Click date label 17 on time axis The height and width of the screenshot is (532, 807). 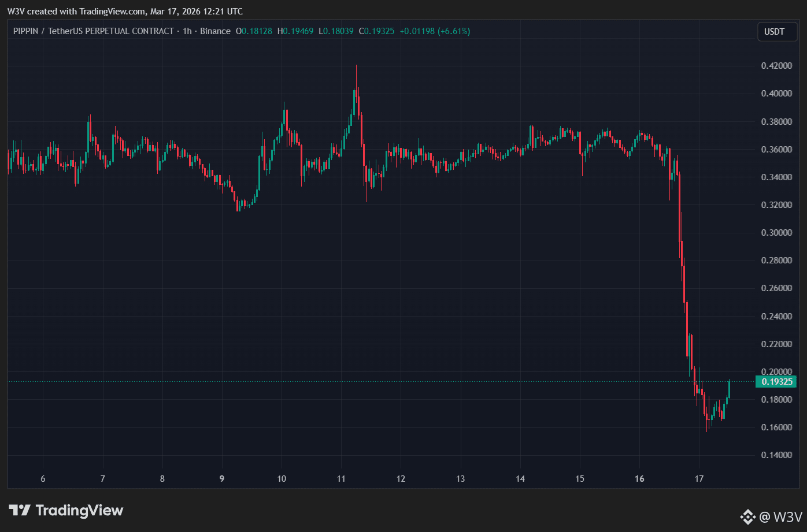coord(699,479)
